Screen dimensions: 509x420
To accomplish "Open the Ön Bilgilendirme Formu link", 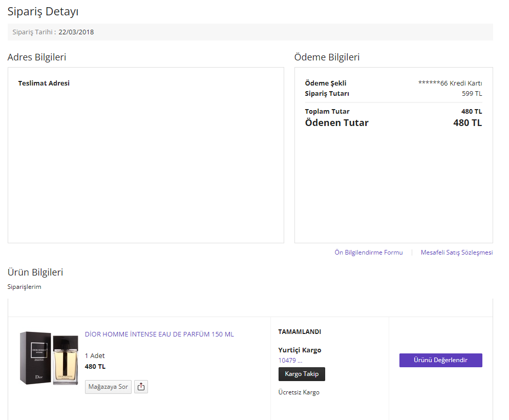I will (369, 252).
